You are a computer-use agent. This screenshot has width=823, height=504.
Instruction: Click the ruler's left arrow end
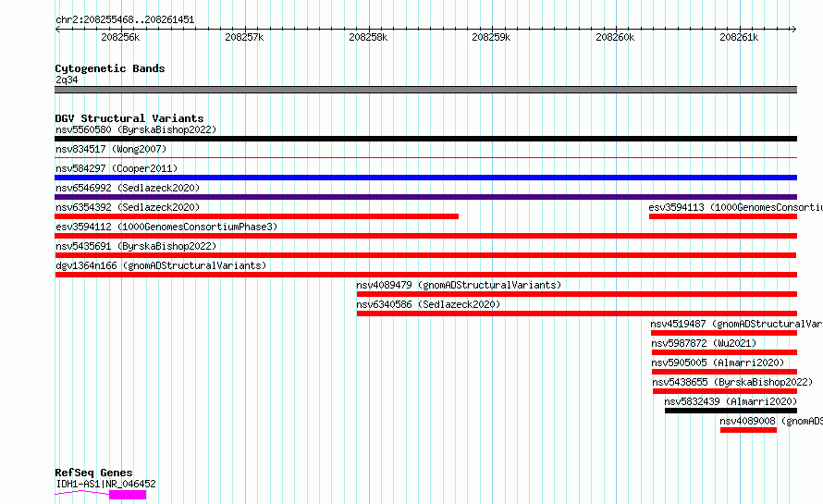[57, 30]
